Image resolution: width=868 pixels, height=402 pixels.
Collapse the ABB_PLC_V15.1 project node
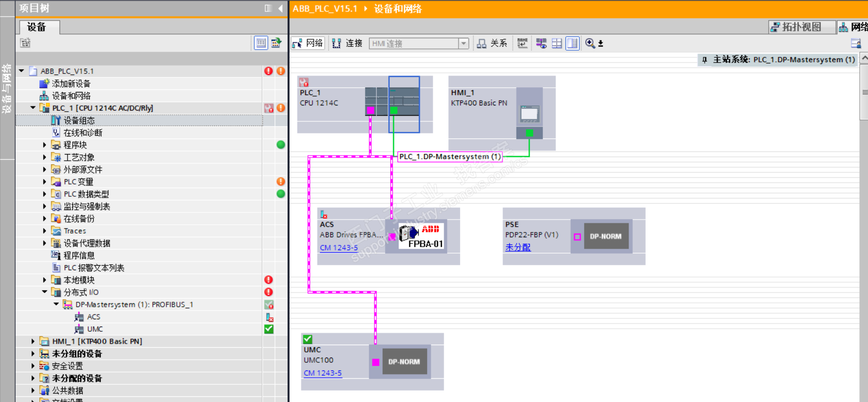pyautogui.click(x=21, y=71)
